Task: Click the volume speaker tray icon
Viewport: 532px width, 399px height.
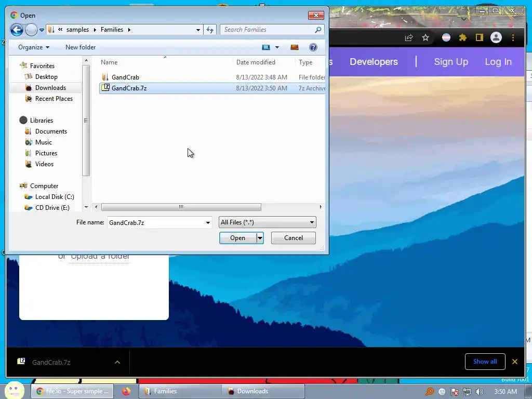Action: point(480,392)
